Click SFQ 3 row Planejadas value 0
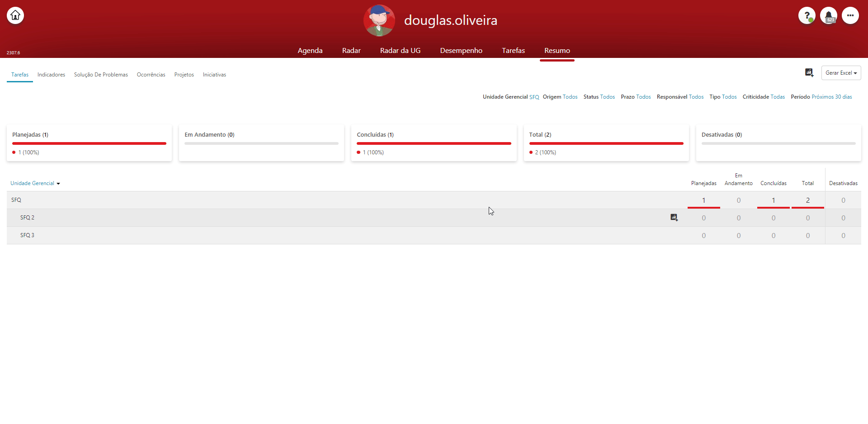 (x=703, y=236)
